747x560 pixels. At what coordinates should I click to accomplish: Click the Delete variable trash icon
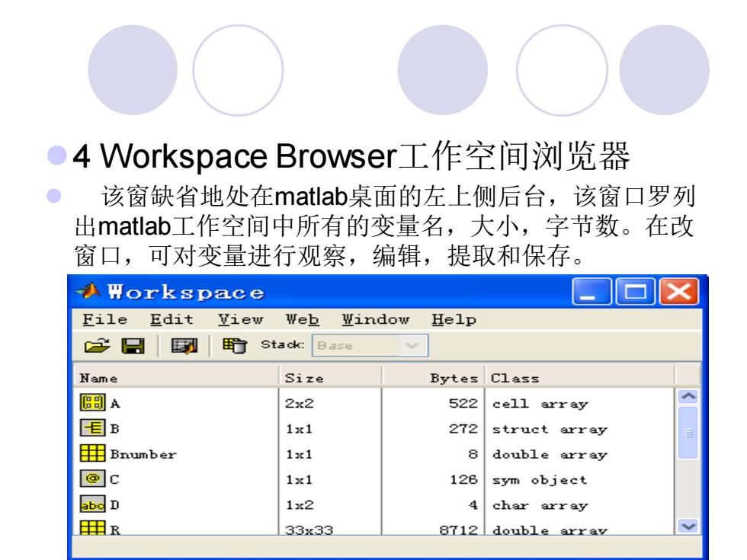coord(235,345)
